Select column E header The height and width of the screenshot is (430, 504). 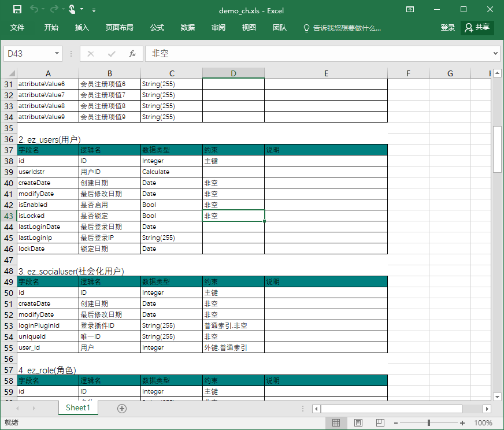pos(326,73)
